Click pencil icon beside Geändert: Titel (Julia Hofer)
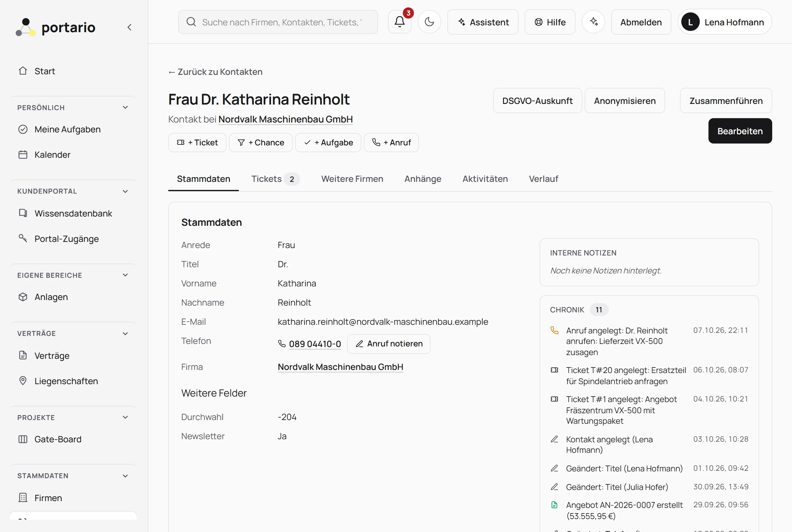792x532 pixels. 554,487
